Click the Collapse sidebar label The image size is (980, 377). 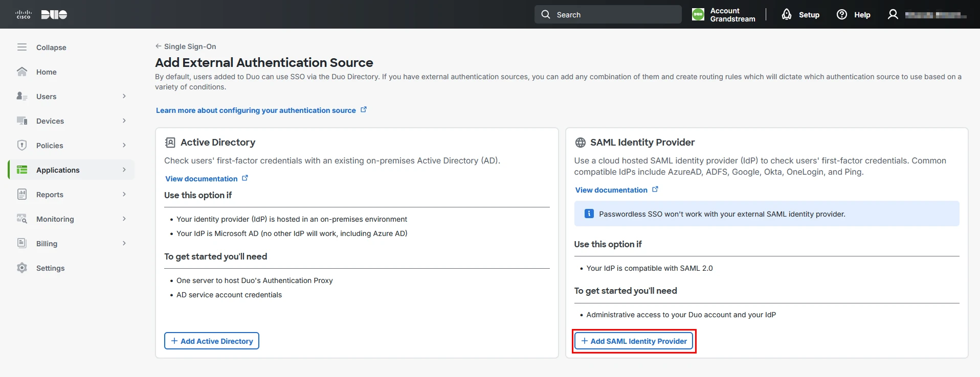click(51, 47)
